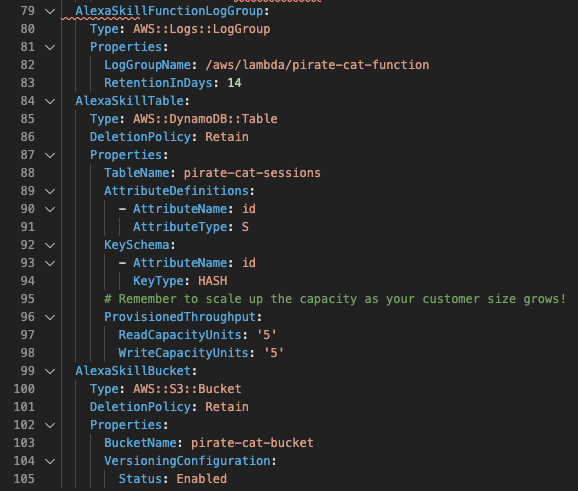Click Type key on line 80
Viewport: 578px width, 491px height.
coord(104,29)
